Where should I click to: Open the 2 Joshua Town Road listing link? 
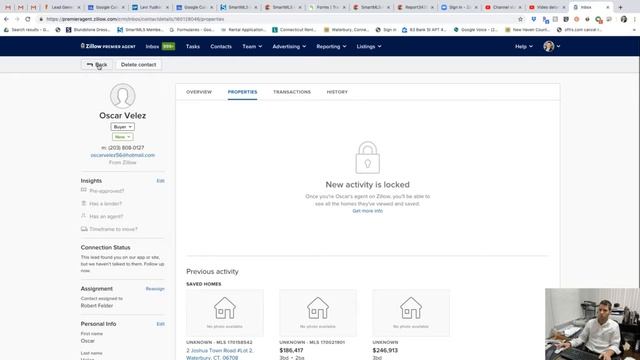tap(220, 354)
